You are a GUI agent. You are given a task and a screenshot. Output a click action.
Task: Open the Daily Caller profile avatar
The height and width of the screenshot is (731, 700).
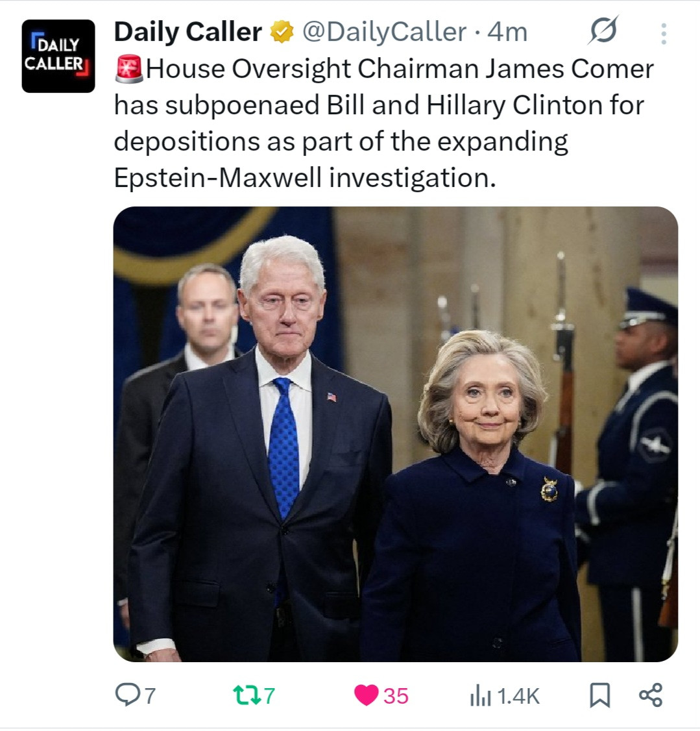pos(58,56)
